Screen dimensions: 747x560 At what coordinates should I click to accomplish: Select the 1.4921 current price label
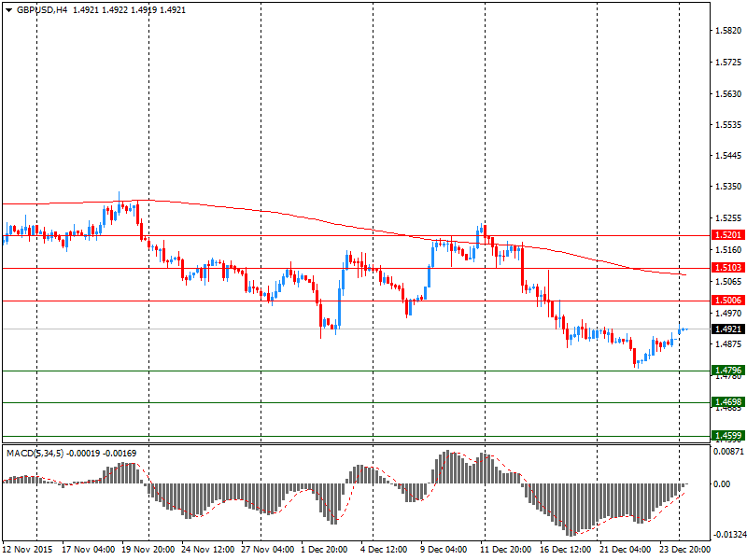(x=728, y=329)
